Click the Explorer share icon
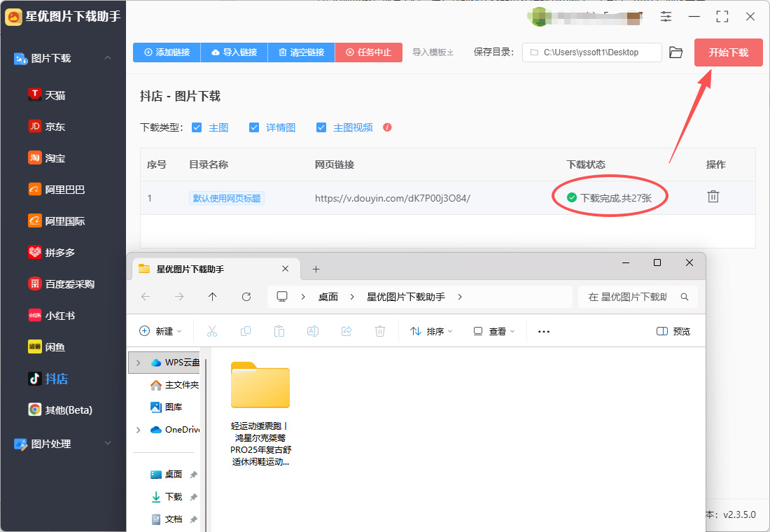 [346, 331]
